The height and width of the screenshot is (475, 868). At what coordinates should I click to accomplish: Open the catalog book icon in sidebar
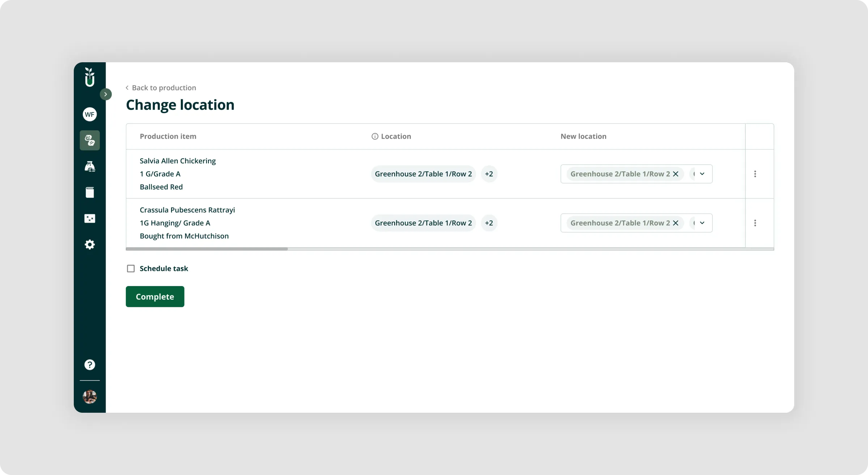[90, 192]
